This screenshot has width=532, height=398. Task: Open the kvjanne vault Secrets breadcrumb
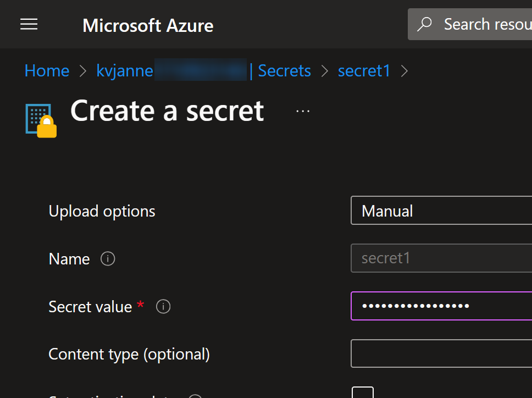[203, 70]
